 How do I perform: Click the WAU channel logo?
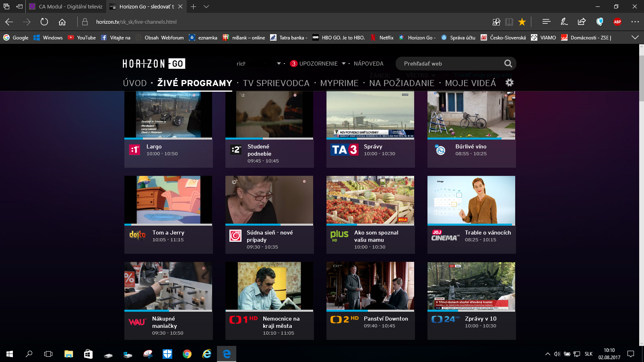coord(137,322)
